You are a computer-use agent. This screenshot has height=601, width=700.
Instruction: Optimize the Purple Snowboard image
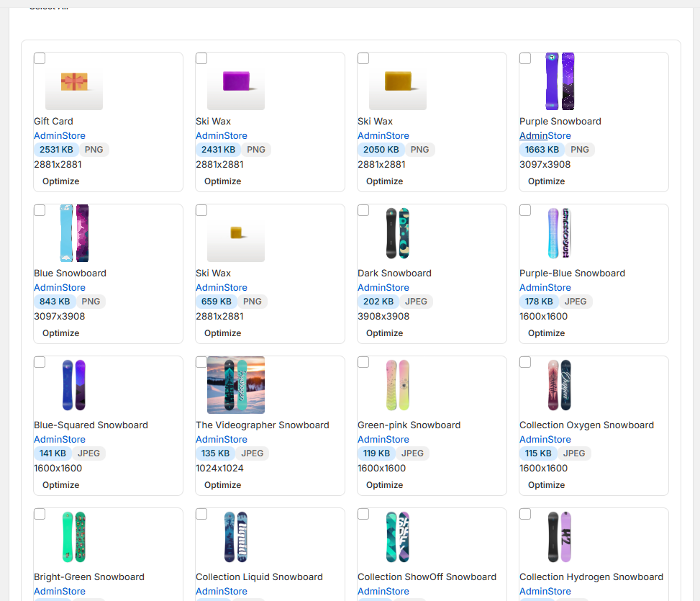pos(547,181)
